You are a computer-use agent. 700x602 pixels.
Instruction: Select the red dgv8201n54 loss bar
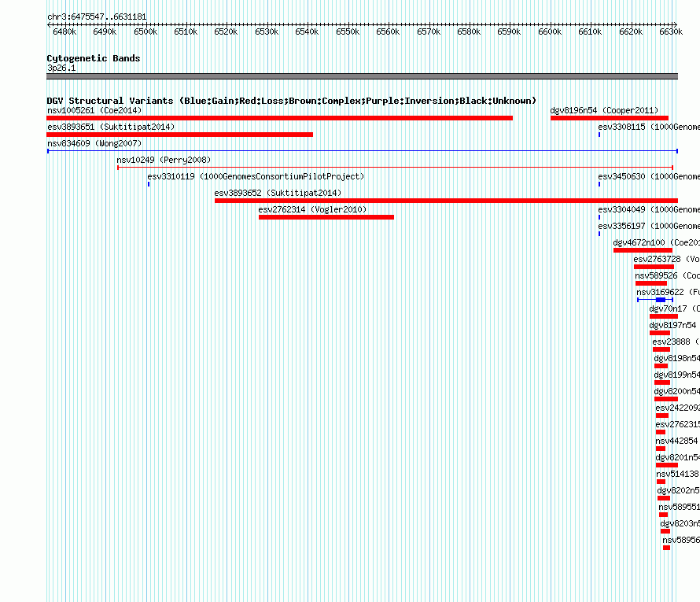[667, 465]
